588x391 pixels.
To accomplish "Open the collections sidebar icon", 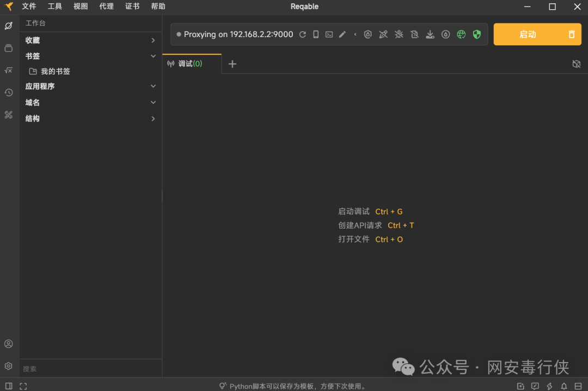I will [x=9, y=48].
